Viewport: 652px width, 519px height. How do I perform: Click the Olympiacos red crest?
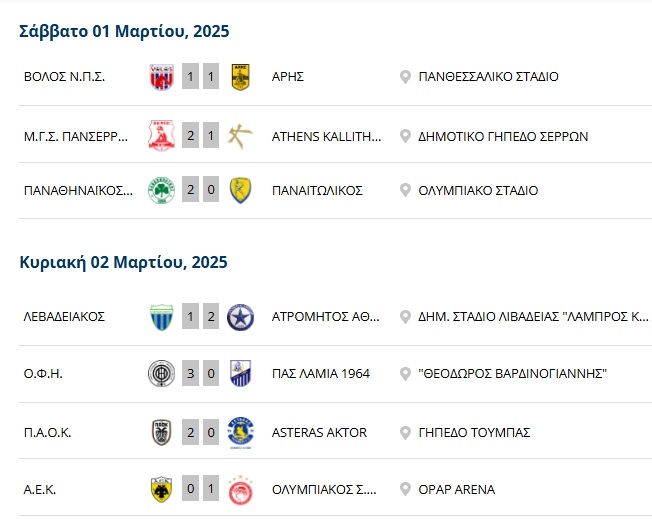pyautogui.click(x=240, y=490)
